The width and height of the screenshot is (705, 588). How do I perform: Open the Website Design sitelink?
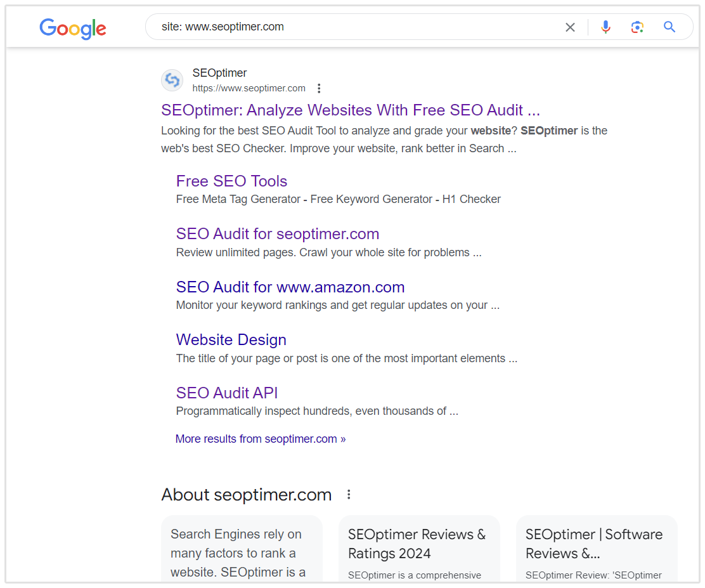click(231, 340)
